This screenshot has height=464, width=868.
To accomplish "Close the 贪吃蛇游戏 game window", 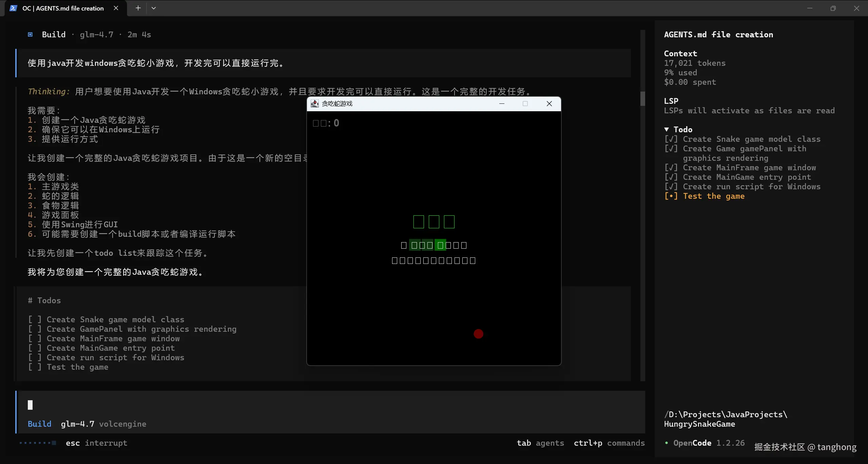I will tap(549, 104).
